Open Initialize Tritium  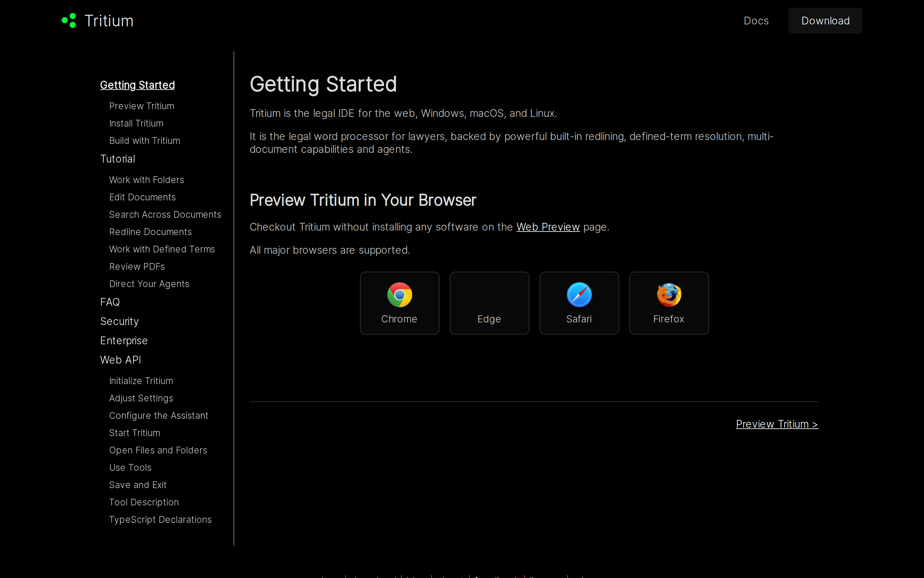point(141,381)
